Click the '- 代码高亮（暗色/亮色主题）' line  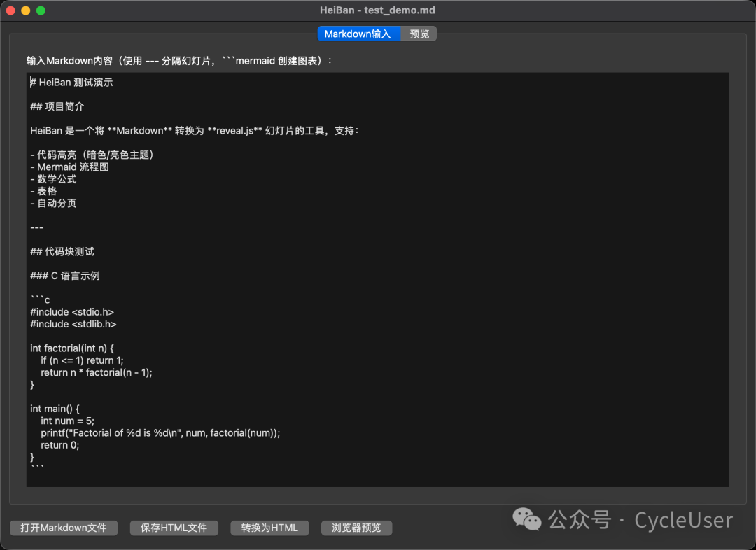pyautogui.click(x=92, y=155)
